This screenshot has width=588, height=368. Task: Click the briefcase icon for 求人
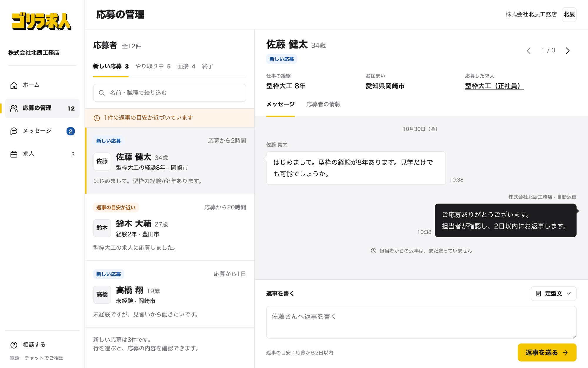click(x=14, y=154)
